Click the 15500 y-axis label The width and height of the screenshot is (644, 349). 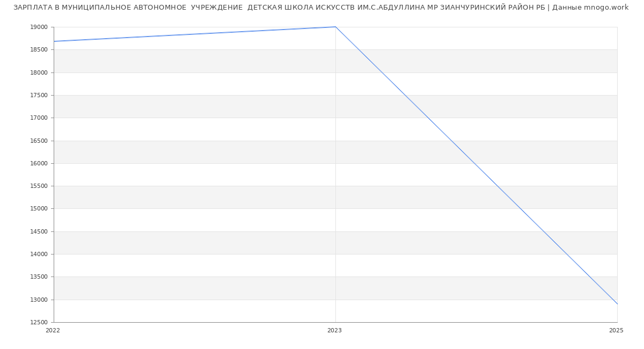click(39, 186)
